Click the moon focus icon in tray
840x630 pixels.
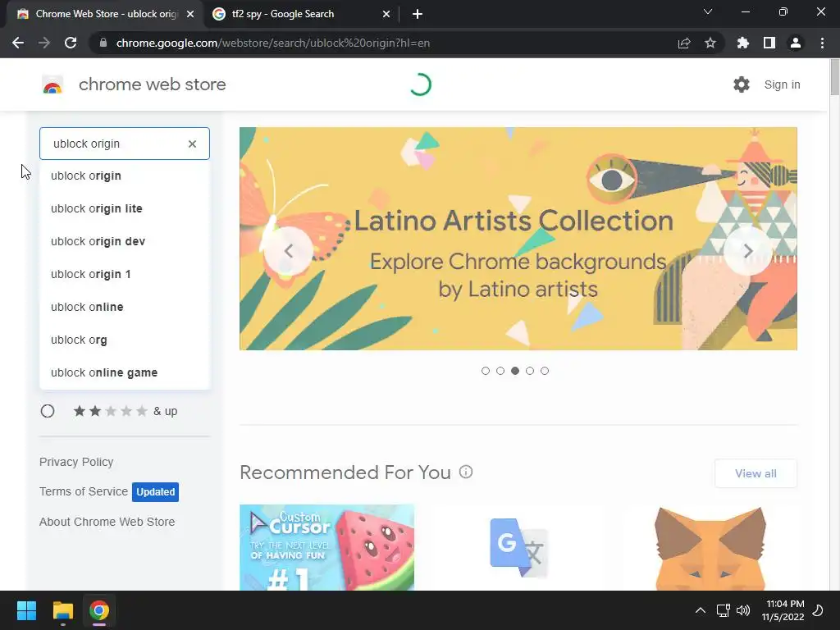pos(818,610)
